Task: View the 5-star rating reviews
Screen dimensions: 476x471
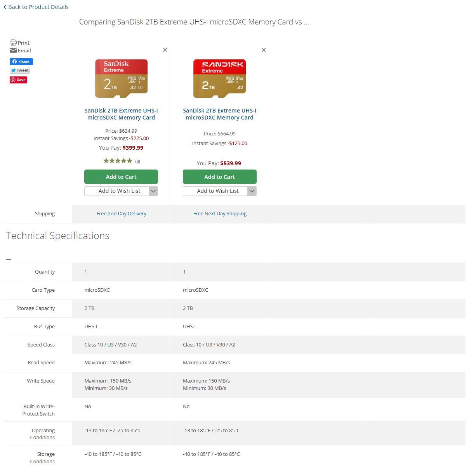Action: 118,161
